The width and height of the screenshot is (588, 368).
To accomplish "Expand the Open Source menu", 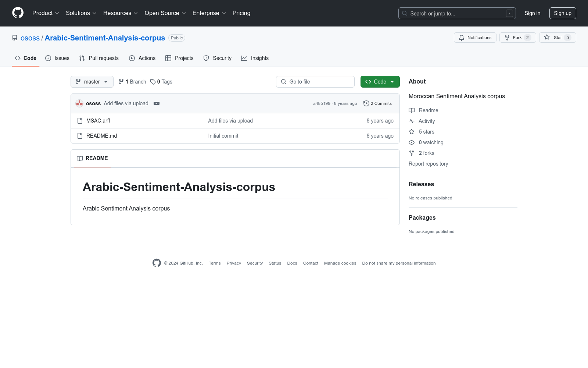I will (165, 13).
